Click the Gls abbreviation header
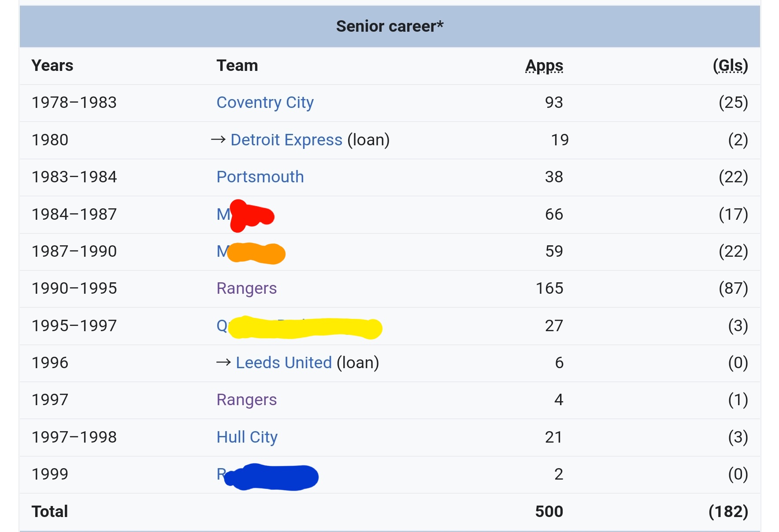The width and height of the screenshot is (779, 532). pyautogui.click(x=730, y=66)
